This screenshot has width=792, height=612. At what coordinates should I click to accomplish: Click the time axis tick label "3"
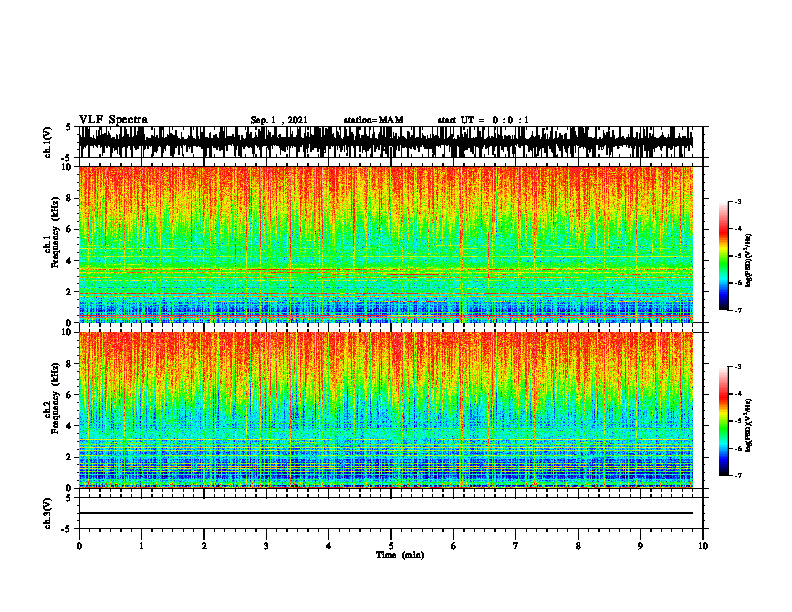pos(266,546)
